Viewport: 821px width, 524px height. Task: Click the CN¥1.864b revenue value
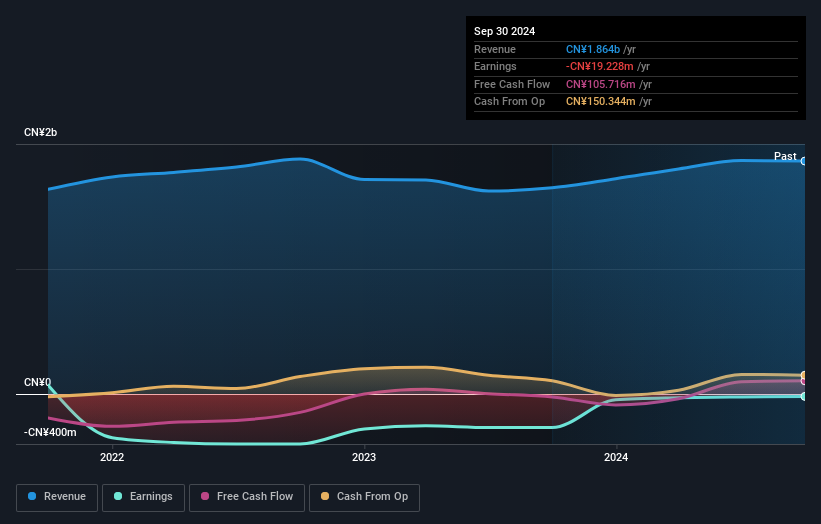[x=593, y=49]
